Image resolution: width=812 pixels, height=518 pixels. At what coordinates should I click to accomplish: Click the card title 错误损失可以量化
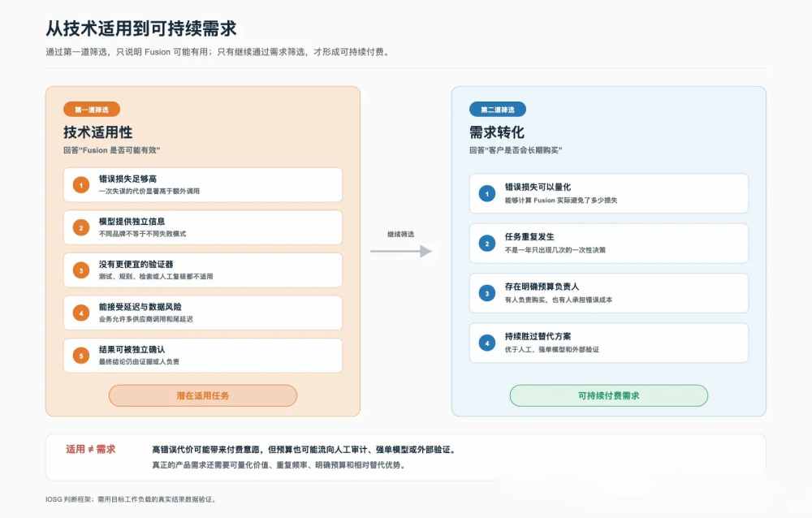[538, 187]
